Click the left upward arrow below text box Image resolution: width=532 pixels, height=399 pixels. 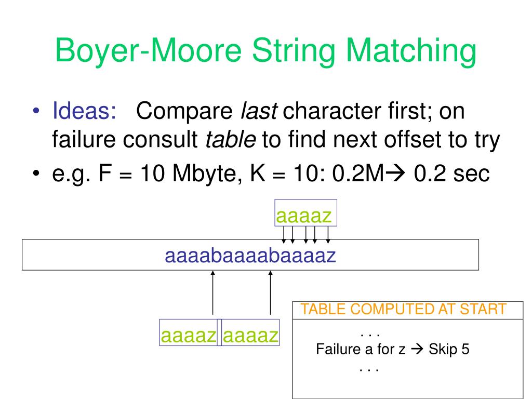tap(212, 292)
